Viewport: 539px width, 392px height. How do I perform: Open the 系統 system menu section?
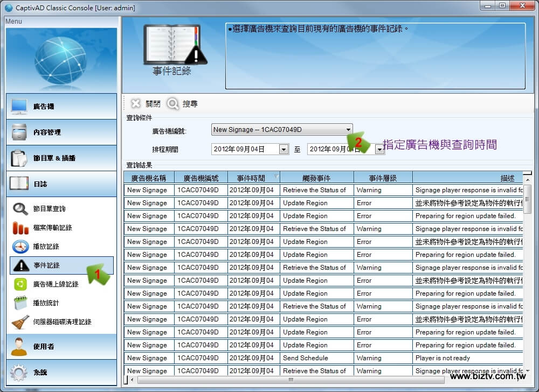point(61,373)
